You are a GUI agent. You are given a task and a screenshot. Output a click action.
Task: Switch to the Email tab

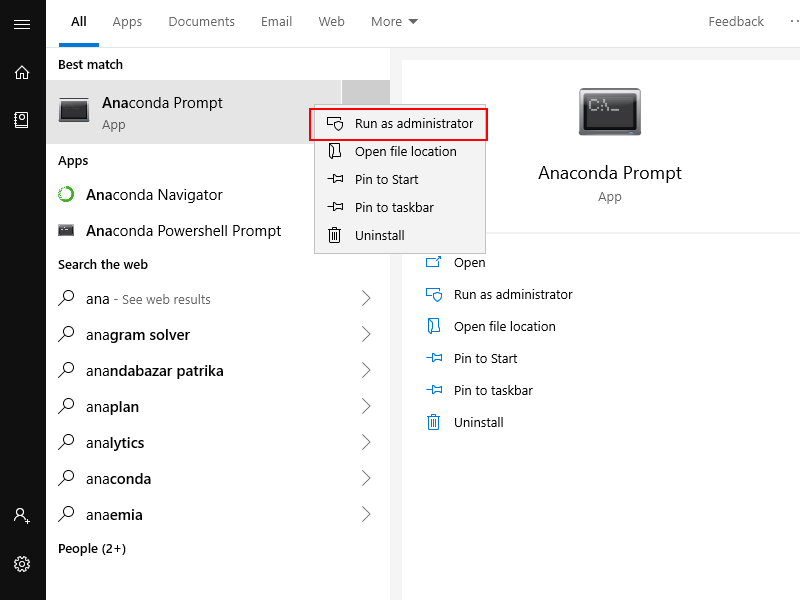point(277,21)
